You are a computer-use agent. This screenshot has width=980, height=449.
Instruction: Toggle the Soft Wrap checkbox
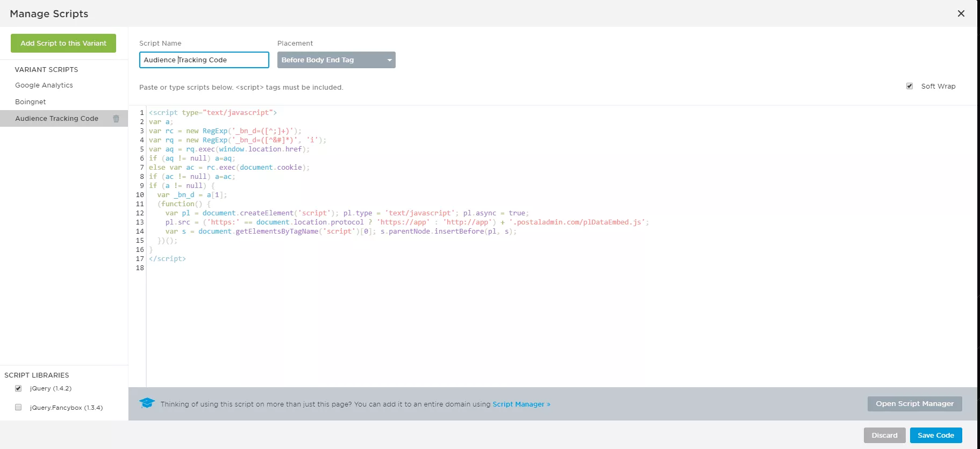pyautogui.click(x=910, y=86)
